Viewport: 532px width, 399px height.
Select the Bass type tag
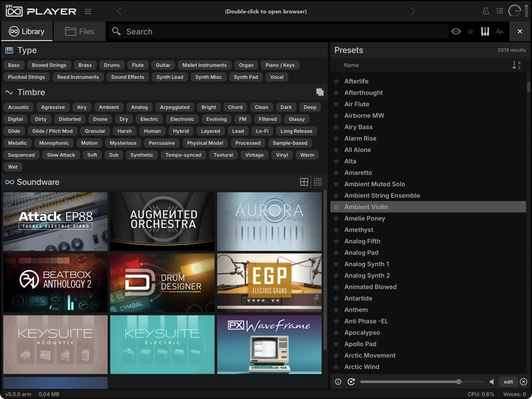14,65
